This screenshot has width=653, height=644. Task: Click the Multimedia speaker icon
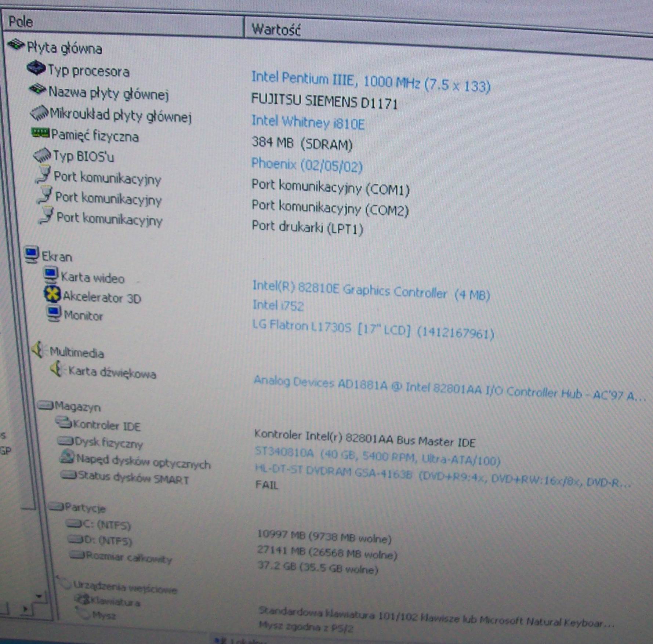(38, 350)
